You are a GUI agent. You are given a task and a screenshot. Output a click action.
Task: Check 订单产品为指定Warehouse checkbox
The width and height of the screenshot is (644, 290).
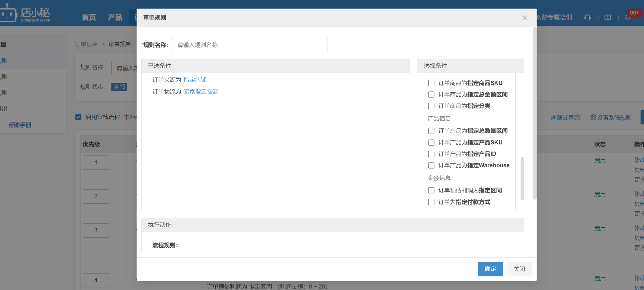pyautogui.click(x=431, y=165)
